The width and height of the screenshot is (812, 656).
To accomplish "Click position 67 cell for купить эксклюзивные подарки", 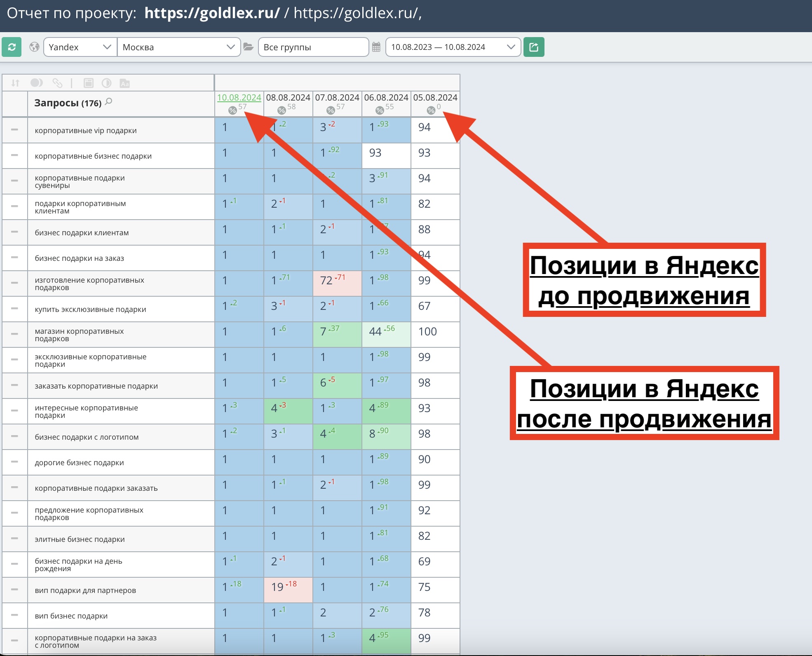I will tap(435, 309).
